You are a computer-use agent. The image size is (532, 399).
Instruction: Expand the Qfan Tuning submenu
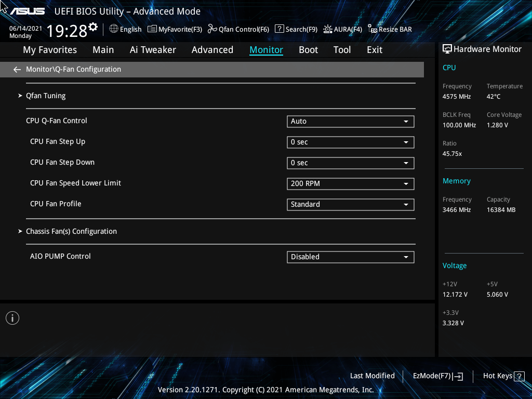pos(46,96)
